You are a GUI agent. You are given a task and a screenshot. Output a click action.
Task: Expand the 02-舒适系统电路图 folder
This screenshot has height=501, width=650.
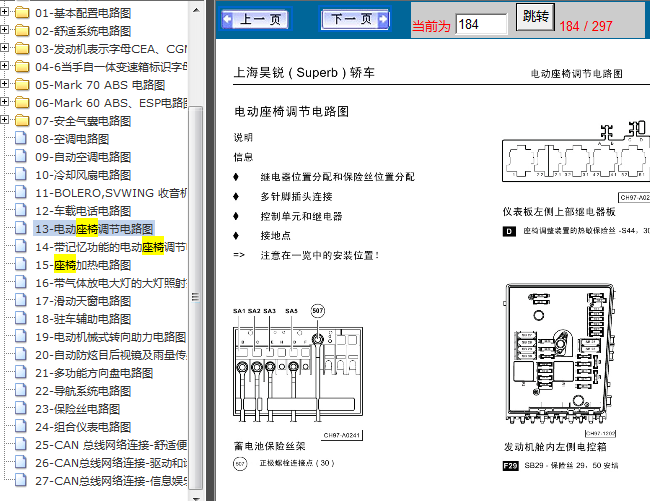4,29
